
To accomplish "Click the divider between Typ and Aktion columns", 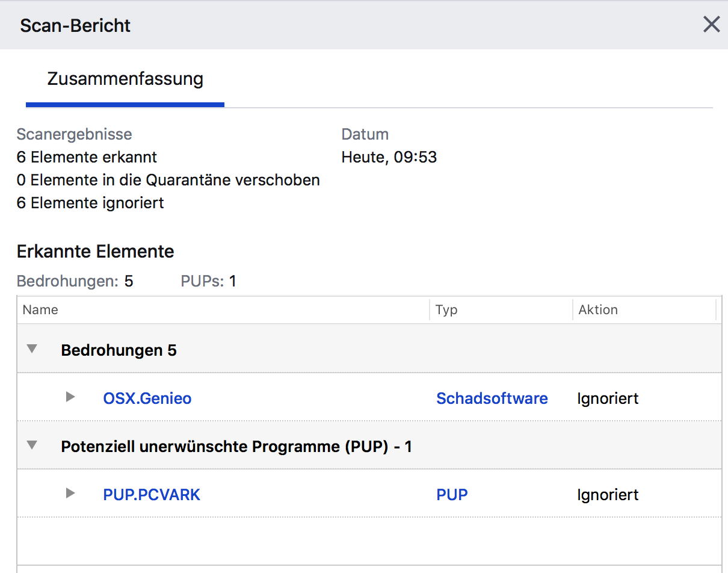I will pos(572,310).
